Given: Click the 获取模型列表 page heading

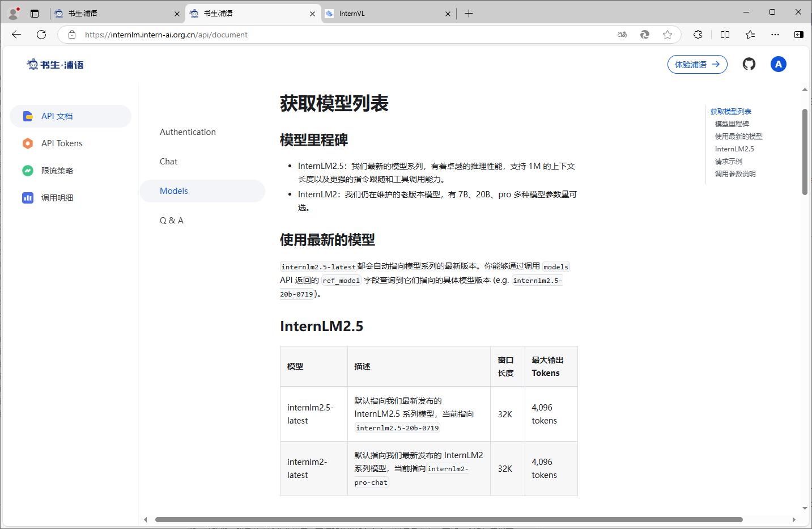Looking at the screenshot, I should point(334,104).
